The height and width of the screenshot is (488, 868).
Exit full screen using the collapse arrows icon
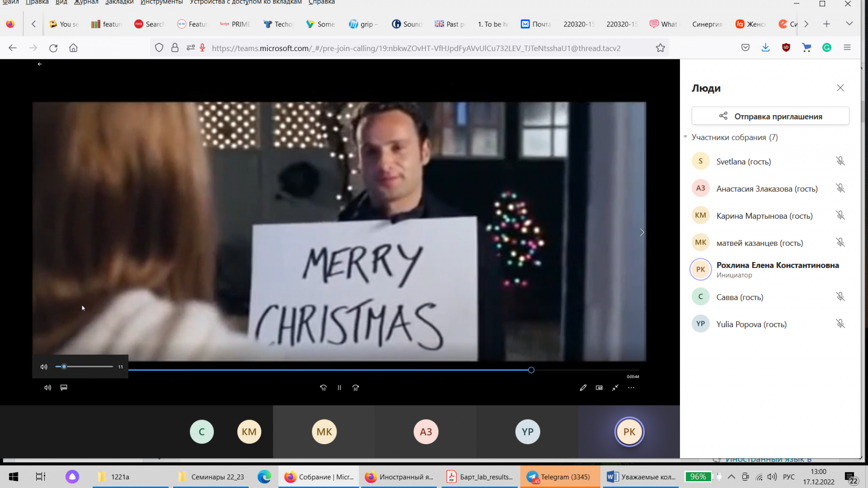point(615,388)
